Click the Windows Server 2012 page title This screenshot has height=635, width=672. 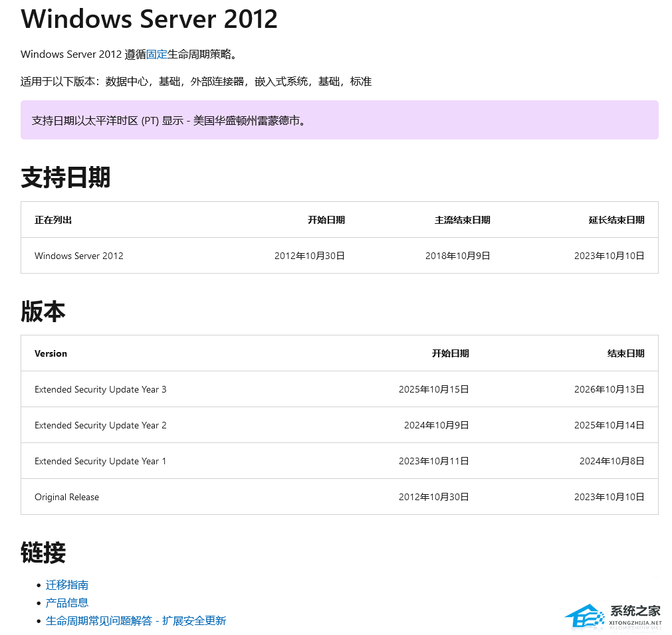tap(149, 19)
